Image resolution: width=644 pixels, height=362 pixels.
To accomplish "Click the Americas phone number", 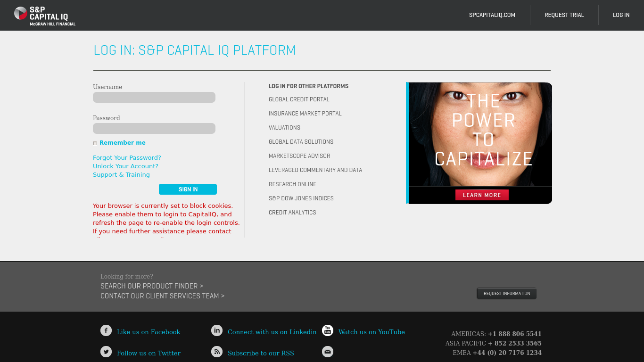I will tap(515, 334).
